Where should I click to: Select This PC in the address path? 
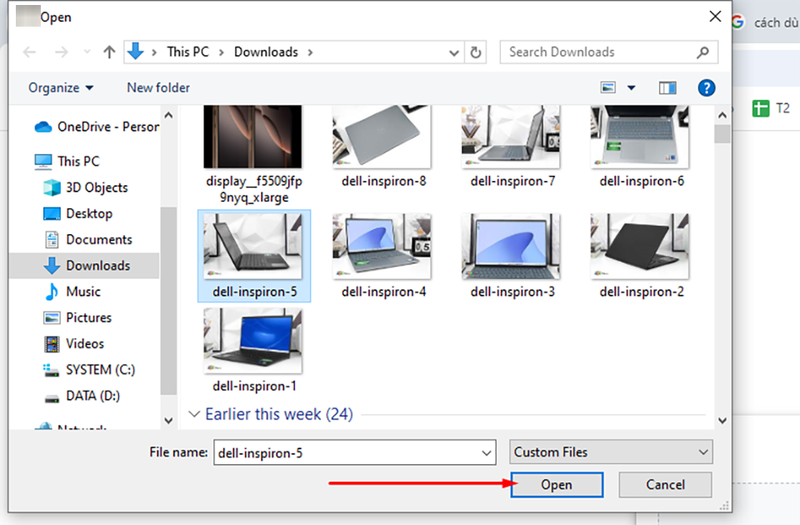(188, 52)
